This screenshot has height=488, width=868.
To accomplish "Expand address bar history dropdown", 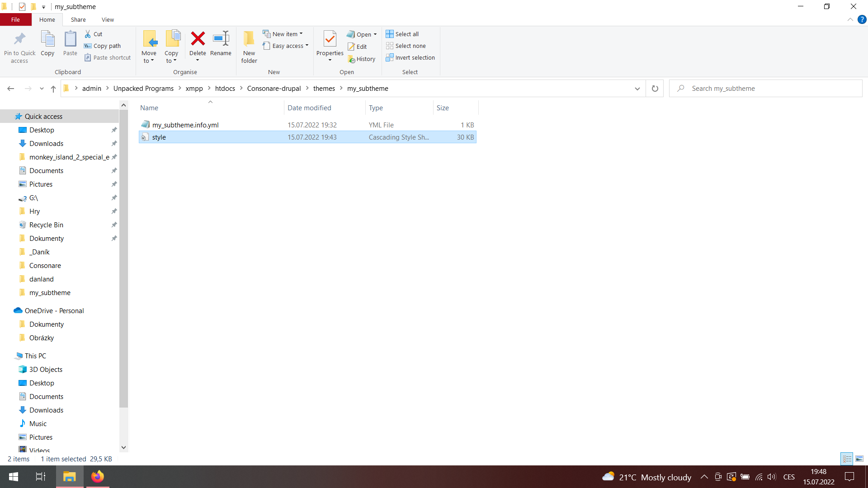I will click(637, 89).
